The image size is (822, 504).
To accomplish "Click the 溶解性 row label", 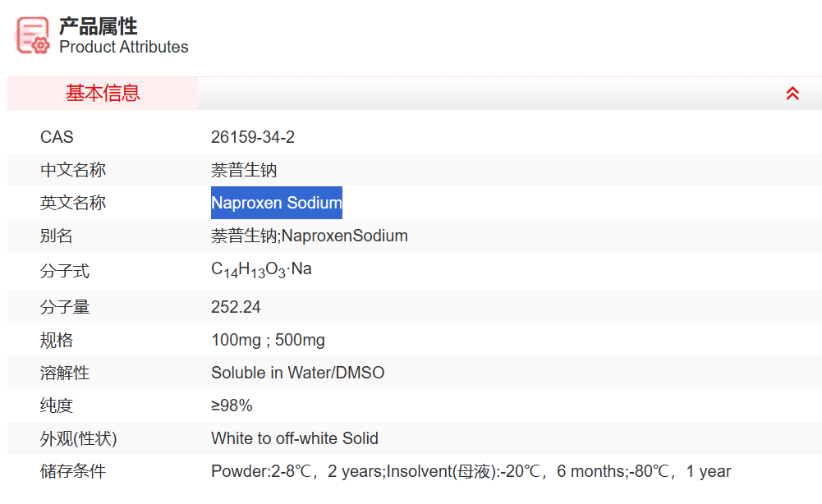I will [x=65, y=373].
